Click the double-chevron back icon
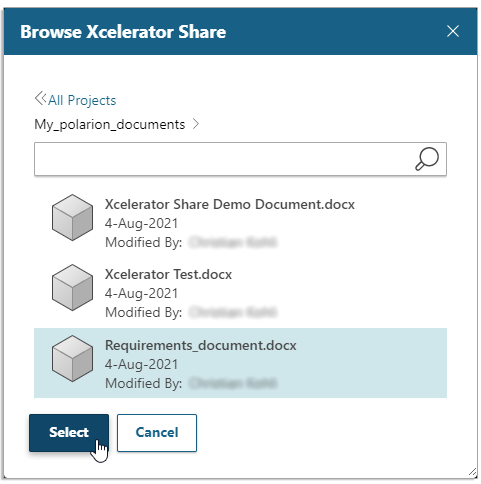 40,98
